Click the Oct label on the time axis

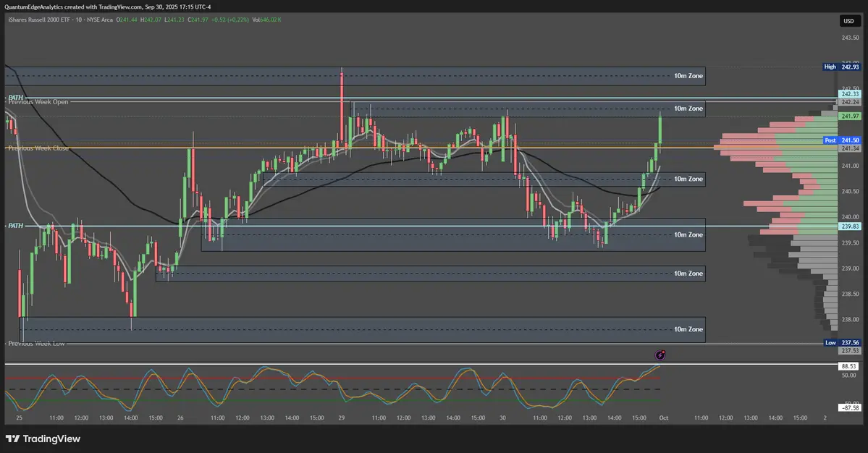[664, 418]
